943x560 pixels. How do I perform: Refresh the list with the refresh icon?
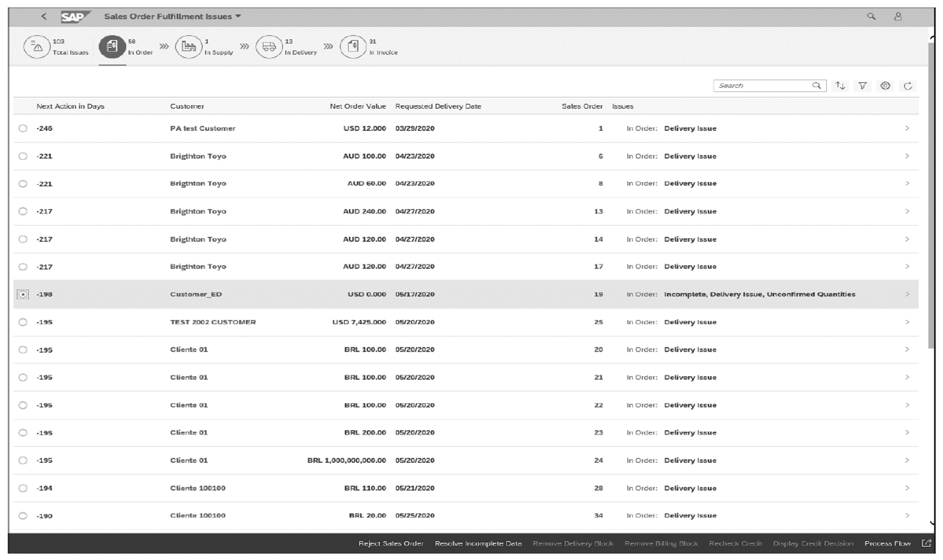pyautogui.click(x=908, y=86)
